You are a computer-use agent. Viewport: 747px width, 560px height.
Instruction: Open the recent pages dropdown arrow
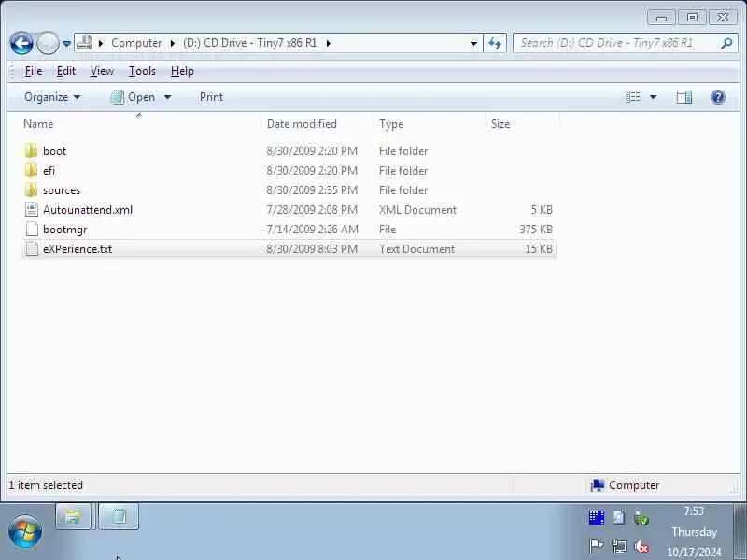click(66, 43)
